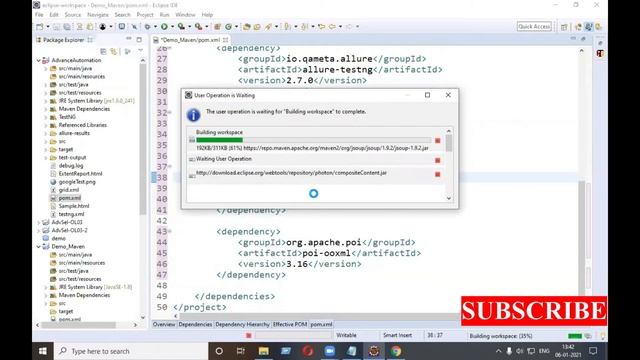The width and height of the screenshot is (640, 360).
Task: Select pom.xml in AdvanceAutomation project
Action: point(69,198)
